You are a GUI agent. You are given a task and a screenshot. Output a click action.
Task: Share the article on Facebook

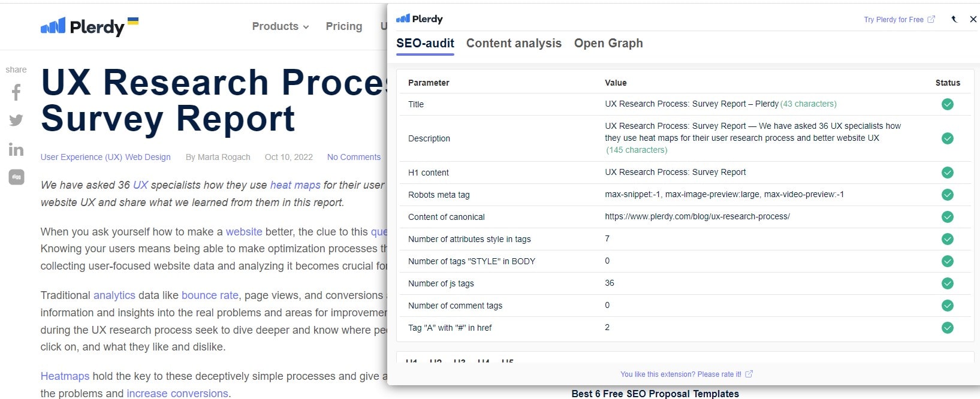pos(16,92)
